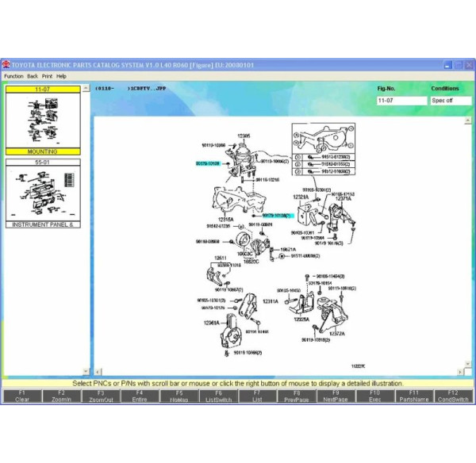The height and width of the screenshot is (463, 476).
Task: Toggle F12 CondSwitch button
Action: pos(453,396)
